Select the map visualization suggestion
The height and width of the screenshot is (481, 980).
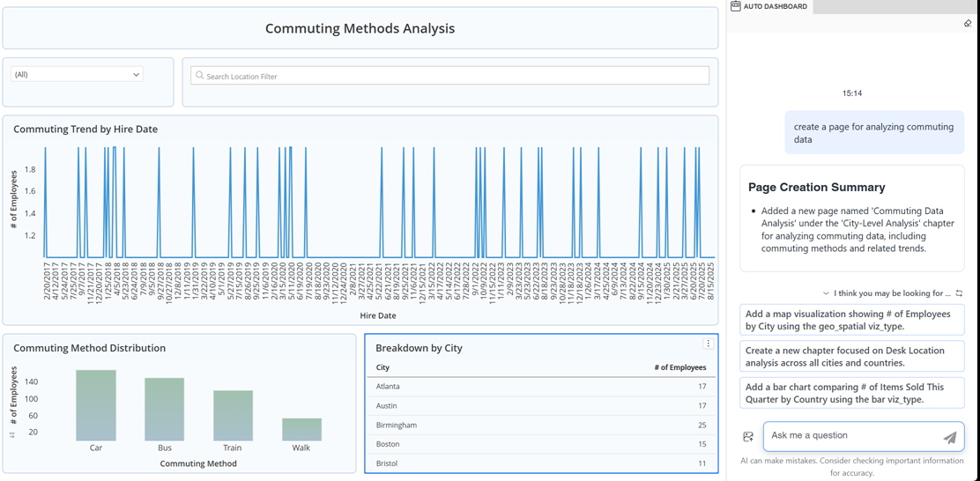point(851,320)
